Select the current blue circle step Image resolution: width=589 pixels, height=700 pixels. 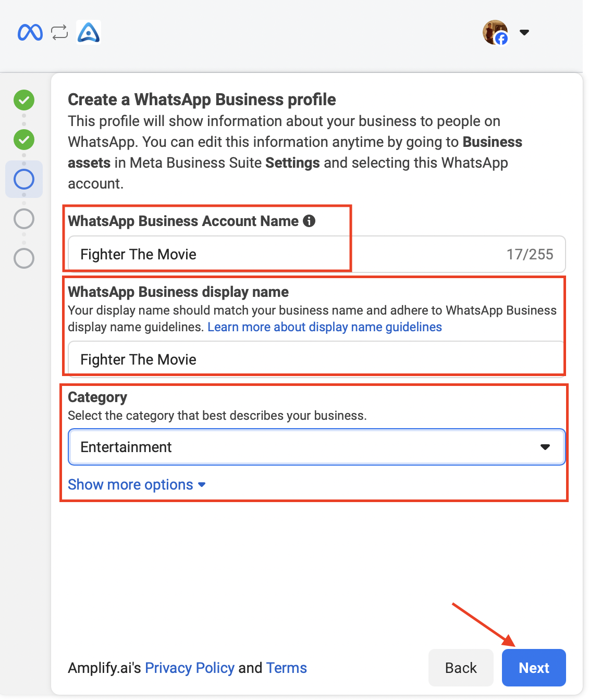pos(24,179)
